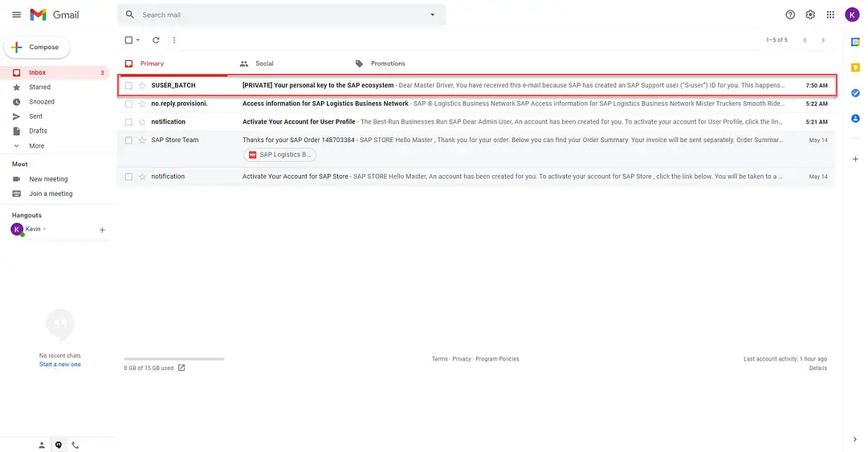
Task: Open the Hangouts contacts icon
Action: pos(42,445)
